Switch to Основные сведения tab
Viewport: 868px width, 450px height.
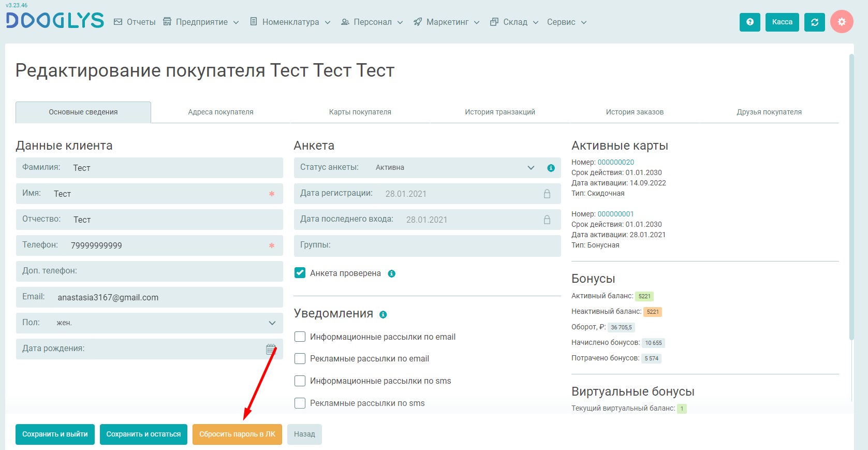83,112
